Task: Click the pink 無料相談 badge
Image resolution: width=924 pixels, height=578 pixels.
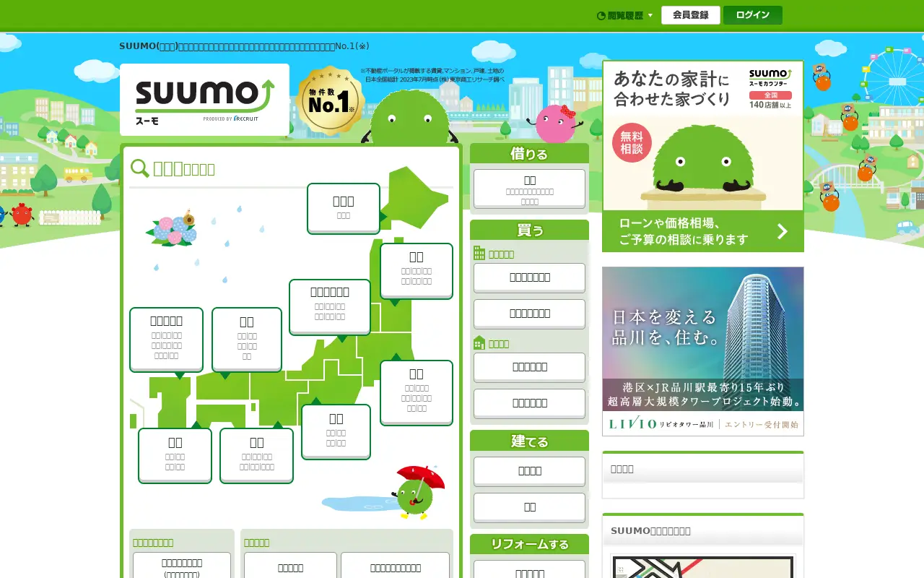Action: click(x=632, y=142)
